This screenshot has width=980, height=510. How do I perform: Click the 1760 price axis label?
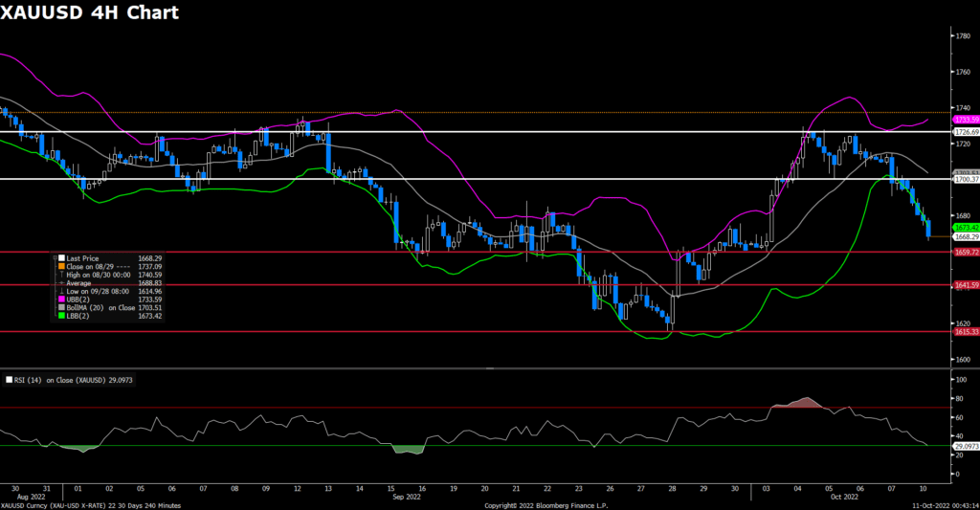pyautogui.click(x=962, y=72)
